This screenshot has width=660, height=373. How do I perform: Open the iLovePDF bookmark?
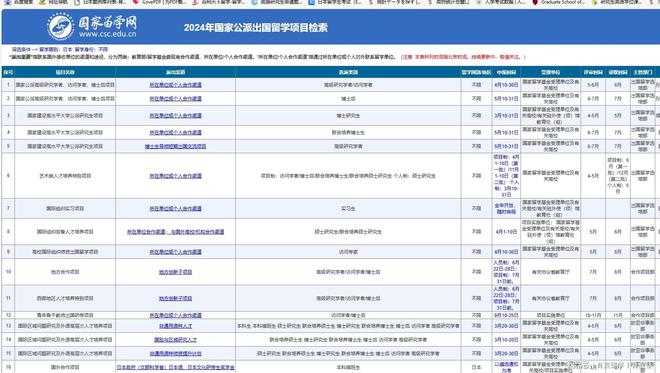(x=160, y=3)
